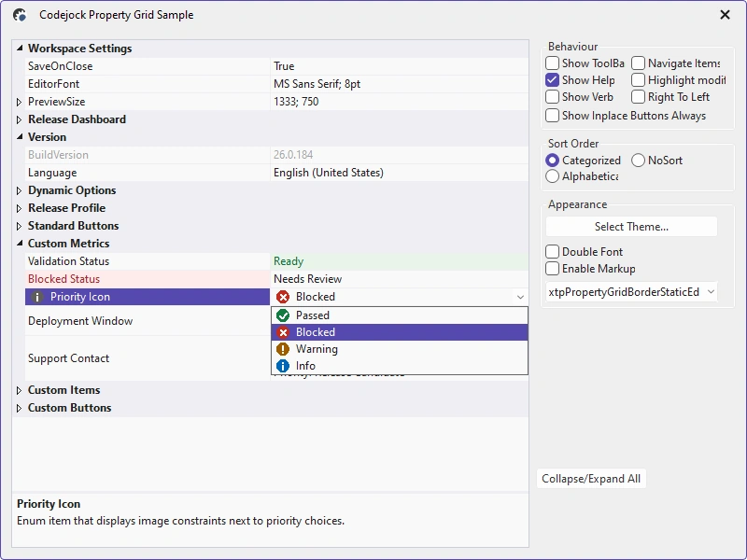Click the blue Info icon in dropdown list

pos(283,366)
